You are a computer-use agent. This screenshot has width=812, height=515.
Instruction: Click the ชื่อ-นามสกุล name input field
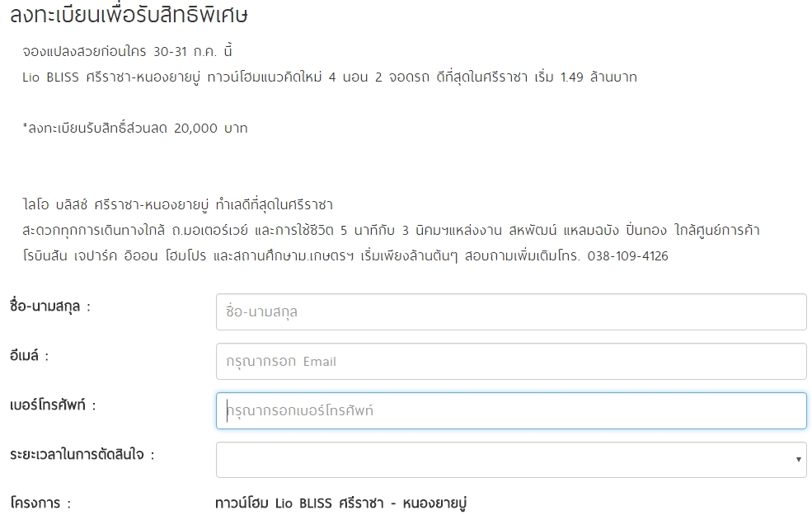(x=510, y=311)
